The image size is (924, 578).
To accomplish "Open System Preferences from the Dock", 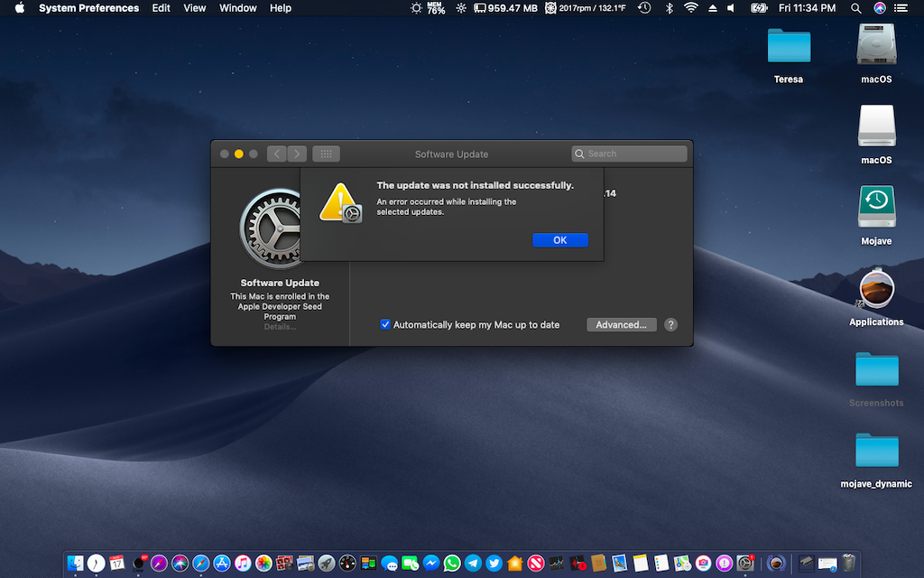I will click(x=745, y=564).
